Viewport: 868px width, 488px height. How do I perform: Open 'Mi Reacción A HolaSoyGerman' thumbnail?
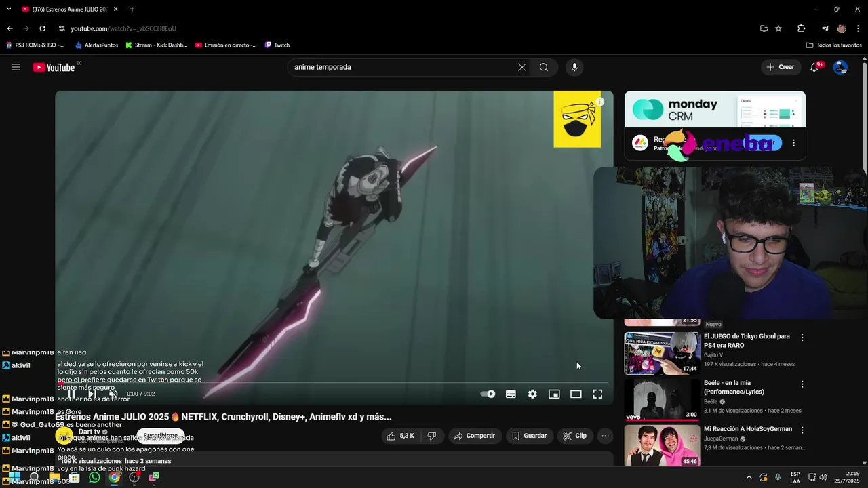click(x=662, y=446)
